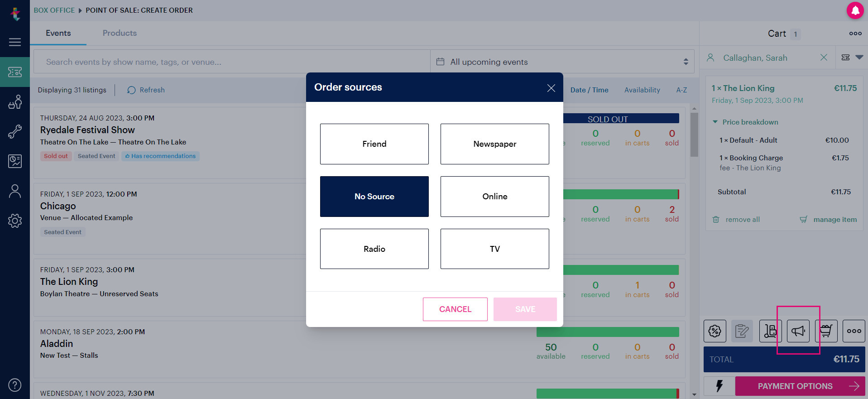
Task: Click the events search input field
Action: click(x=232, y=62)
